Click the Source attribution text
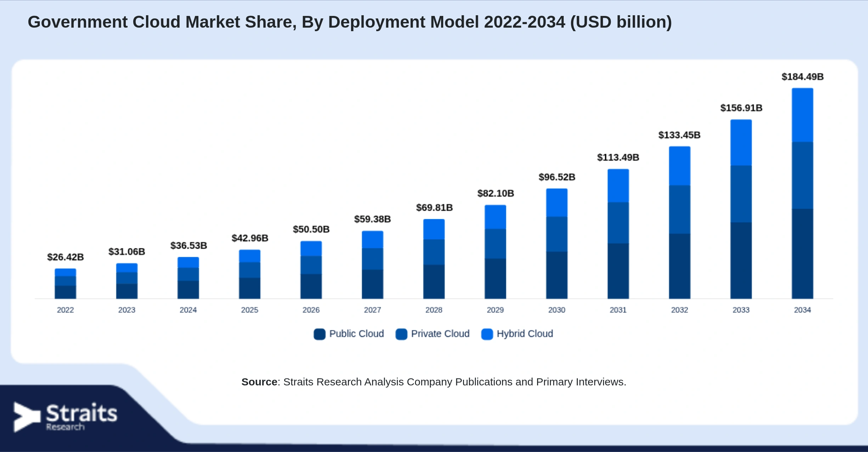868x452 pixels. 434,382
